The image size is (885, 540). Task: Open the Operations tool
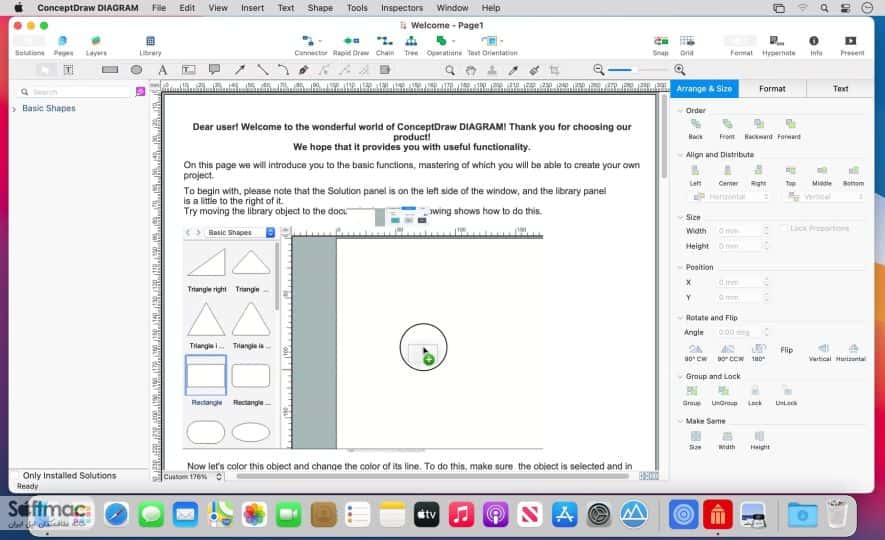pos(444,45)
